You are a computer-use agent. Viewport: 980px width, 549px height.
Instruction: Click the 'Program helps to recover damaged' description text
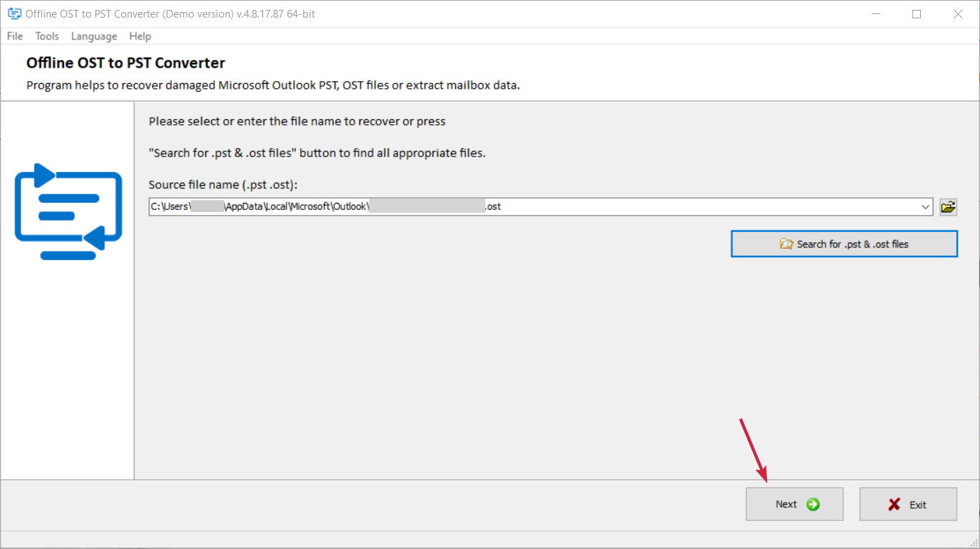coord(273,85)
